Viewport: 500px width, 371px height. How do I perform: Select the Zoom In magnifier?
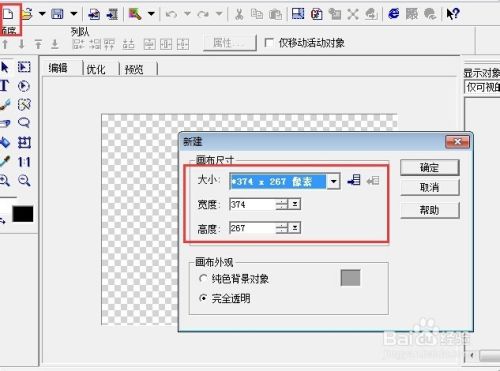tap(4, 180)
